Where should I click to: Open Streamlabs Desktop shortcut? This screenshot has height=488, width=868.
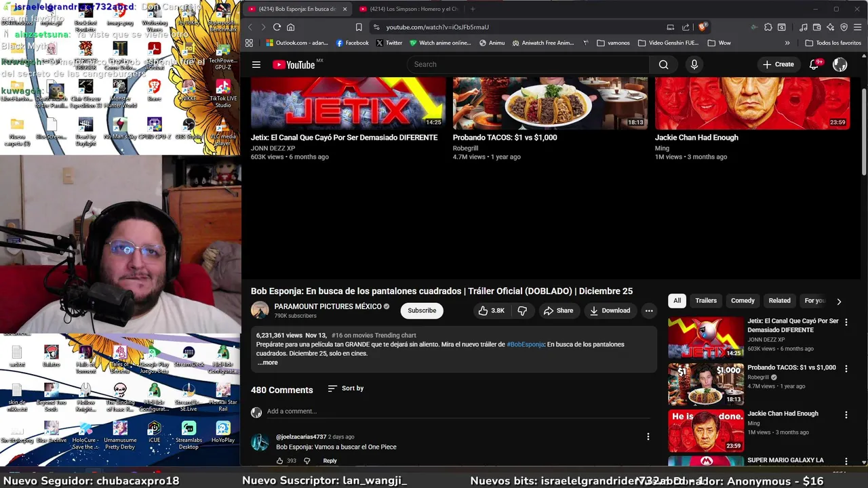[x=189, y=435]
